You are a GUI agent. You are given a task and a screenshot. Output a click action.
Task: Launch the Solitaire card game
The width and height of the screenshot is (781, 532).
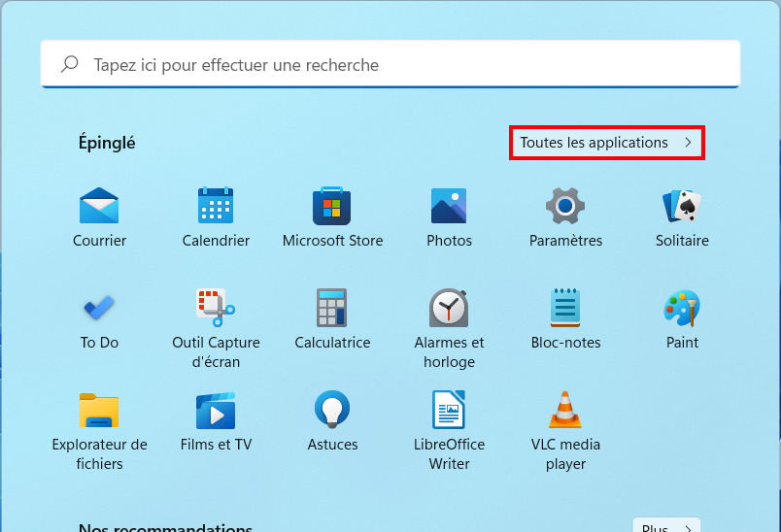[x=682, y=217]
